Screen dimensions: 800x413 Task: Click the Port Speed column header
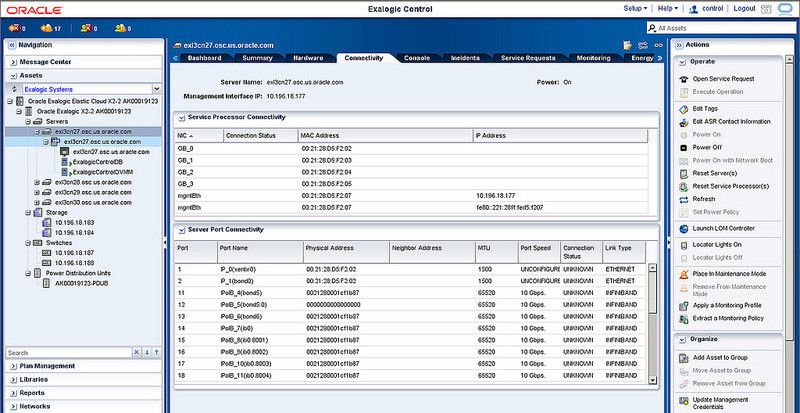[x=539, y=252]
